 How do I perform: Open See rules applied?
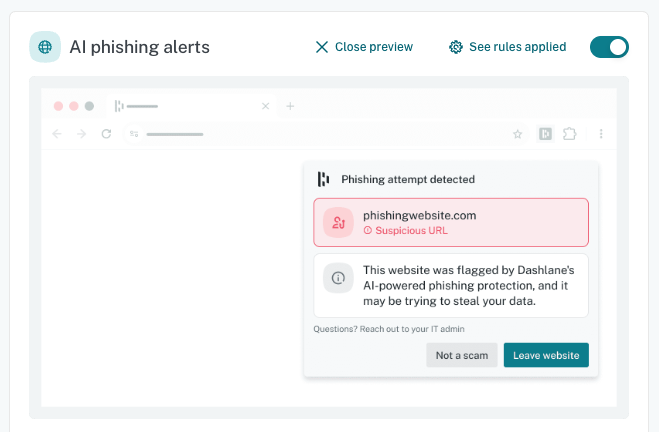point(507,47)
